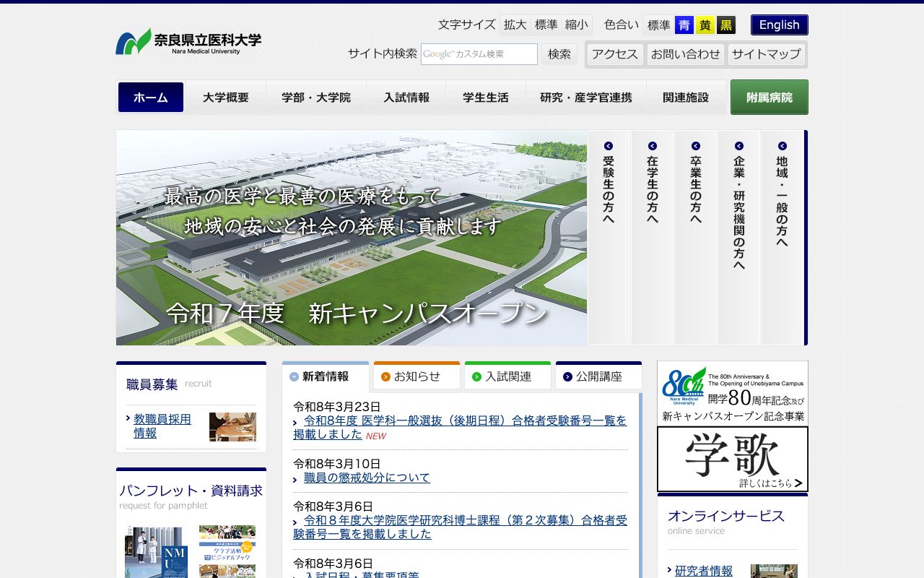Open the 入試情報 navigation menu
924x578 pixels.
coord(406,97)
